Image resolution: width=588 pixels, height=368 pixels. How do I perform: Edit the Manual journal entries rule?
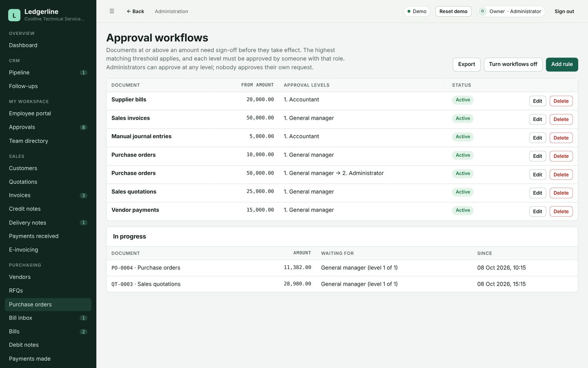(x=537, y=138)
